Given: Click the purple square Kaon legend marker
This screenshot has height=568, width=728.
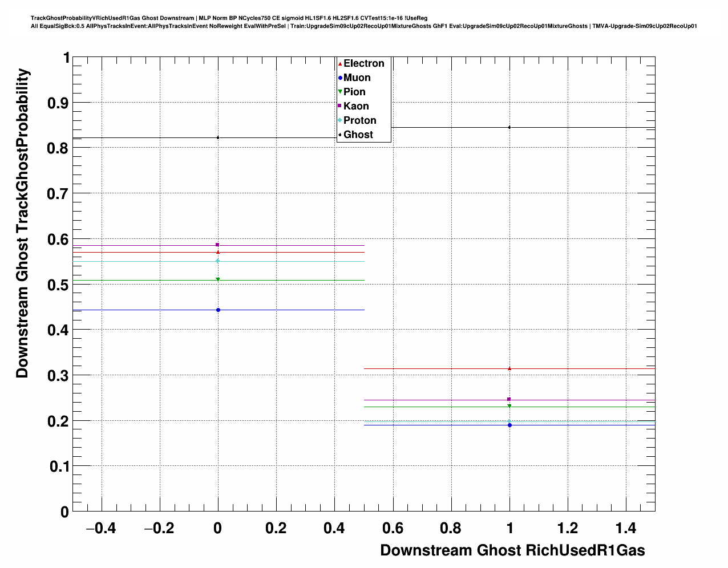Looking at the screenshot, I should click(340, 106).
